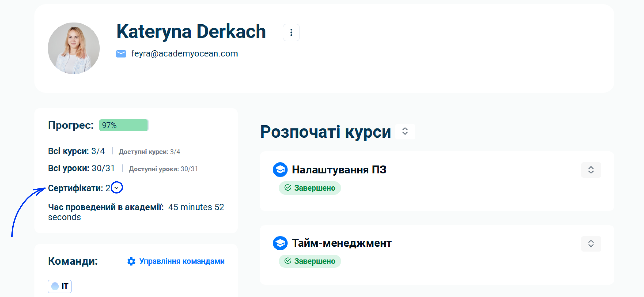Select the IT team tag
Screen dimensions: 644x297
[x=59, y=286]
